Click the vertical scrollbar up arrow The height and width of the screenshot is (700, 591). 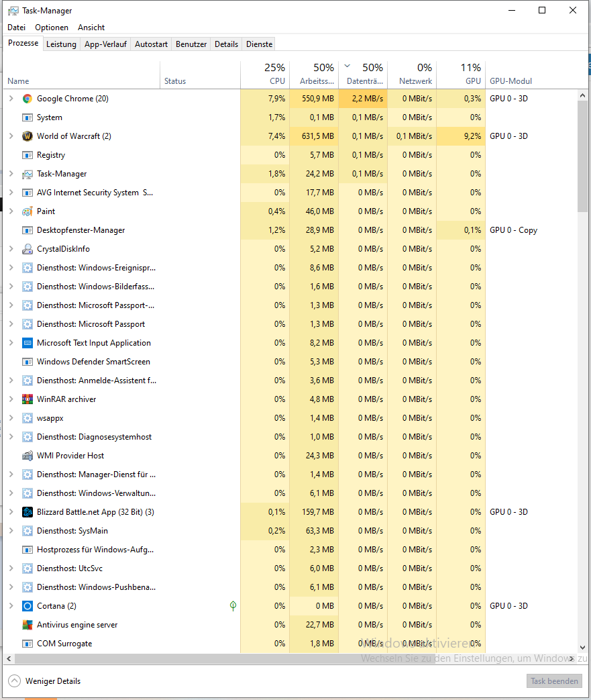click(x=582, y=95)
